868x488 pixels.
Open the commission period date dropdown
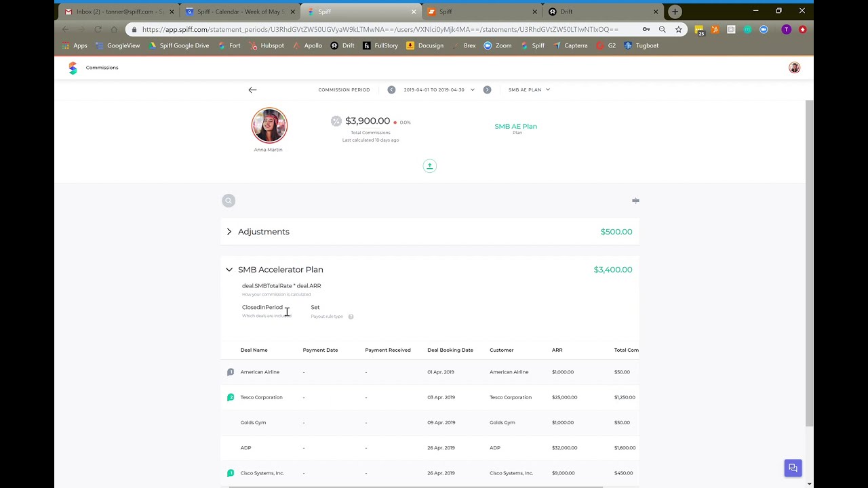pos(439,89)
